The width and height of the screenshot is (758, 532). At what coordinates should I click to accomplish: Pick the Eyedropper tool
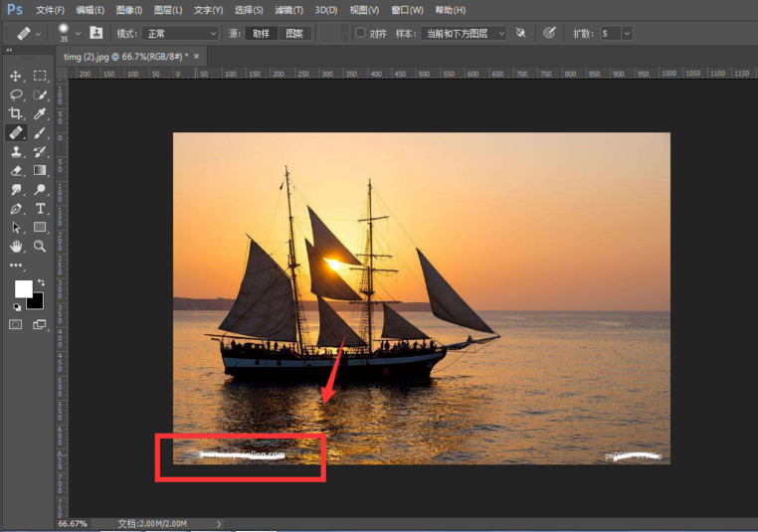coord(40,113)
